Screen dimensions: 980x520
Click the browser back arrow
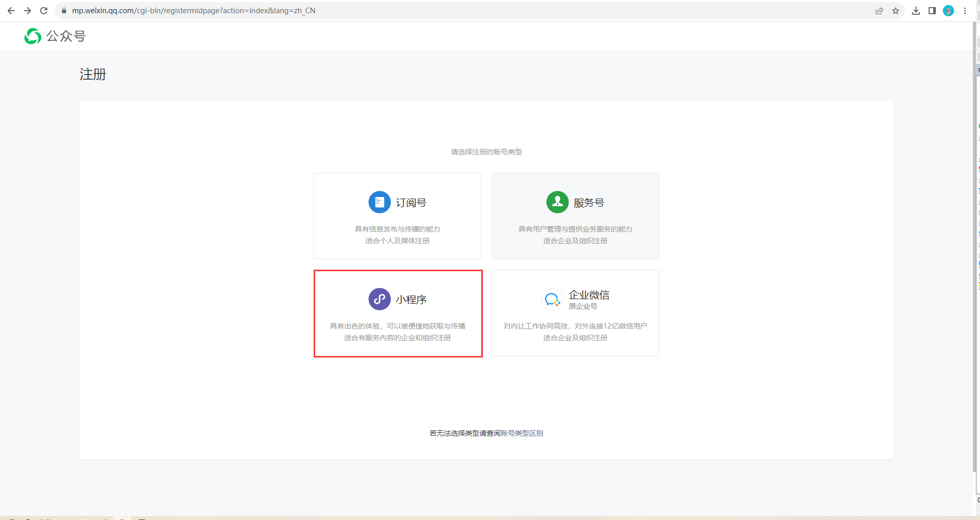point(11,11)
